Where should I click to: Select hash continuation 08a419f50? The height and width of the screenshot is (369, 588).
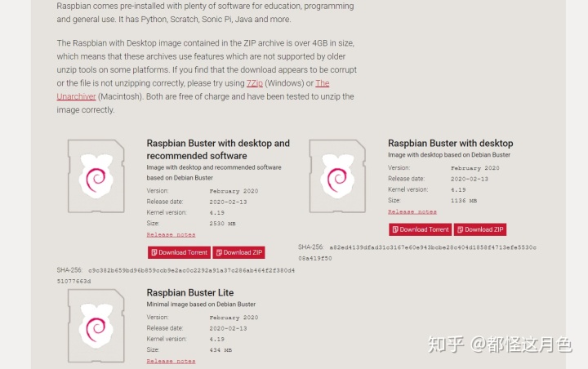[315, 258]
